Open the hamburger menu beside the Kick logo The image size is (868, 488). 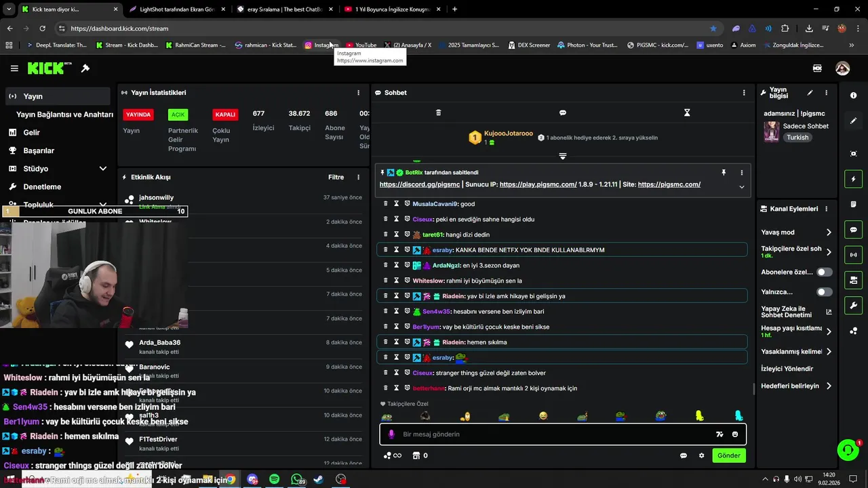(14, 68)
